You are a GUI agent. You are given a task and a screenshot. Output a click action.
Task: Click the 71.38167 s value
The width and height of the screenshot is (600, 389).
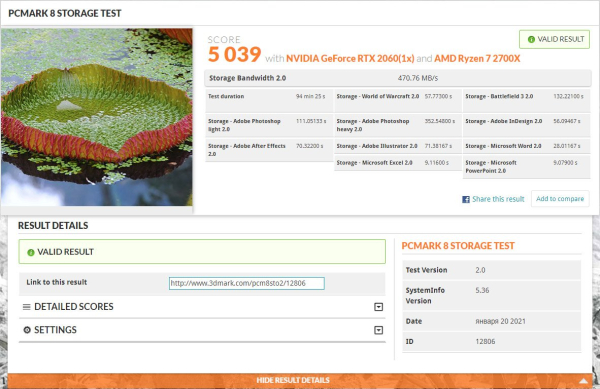(438, 146)
